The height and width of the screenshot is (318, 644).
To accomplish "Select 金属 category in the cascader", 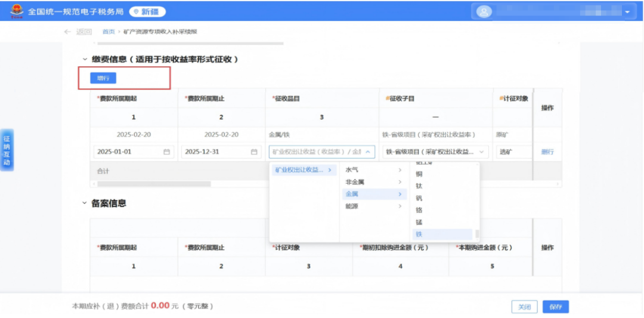I will [373, 194].
